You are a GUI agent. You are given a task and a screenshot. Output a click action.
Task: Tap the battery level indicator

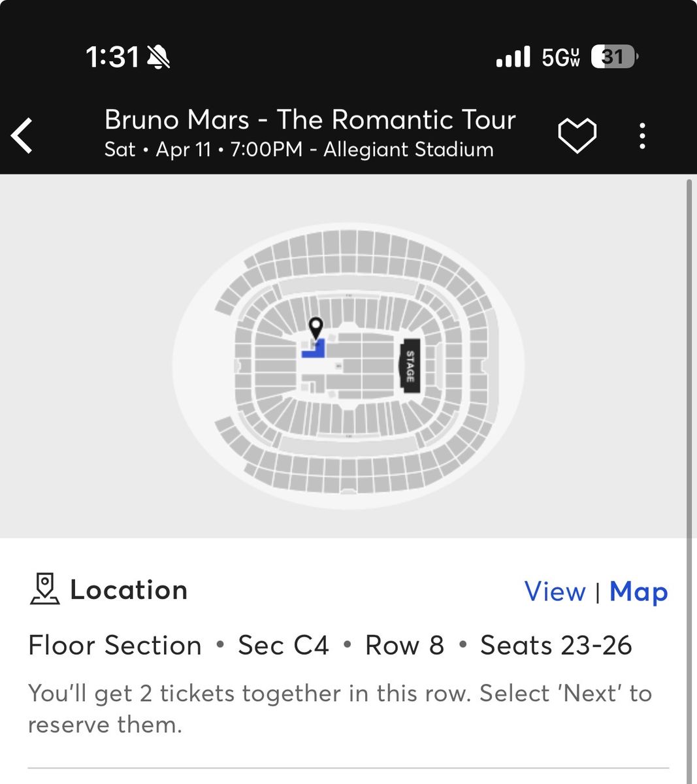(x=613, y=57)
